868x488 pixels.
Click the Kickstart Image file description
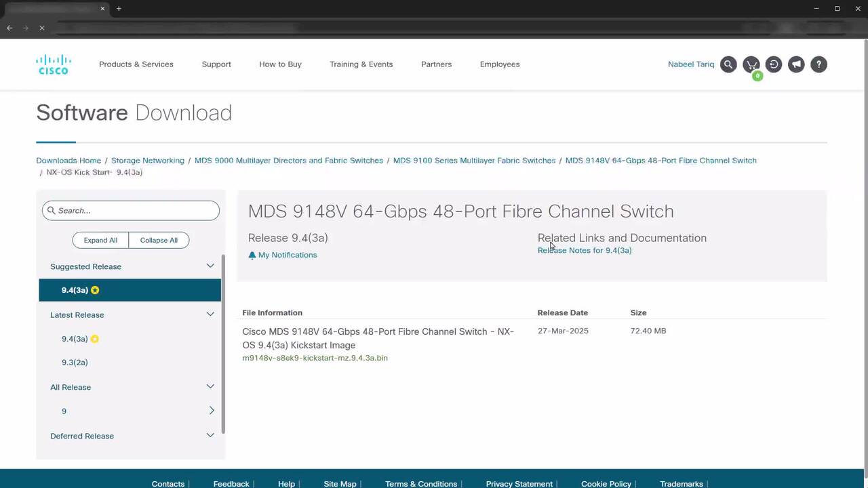tap(378, 338)
